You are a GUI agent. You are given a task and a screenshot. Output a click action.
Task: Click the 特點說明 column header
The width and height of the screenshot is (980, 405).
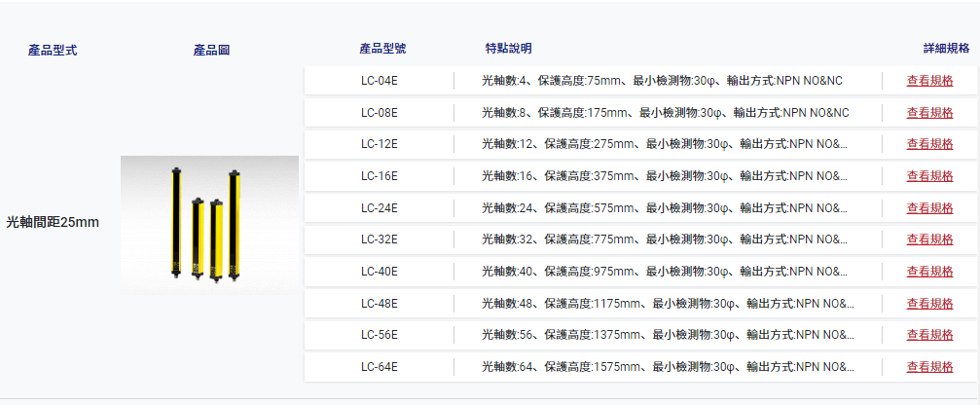coord(509,49)
